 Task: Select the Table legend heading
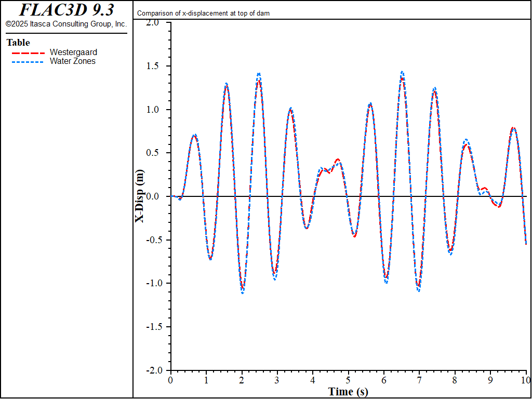pos(18,43)
